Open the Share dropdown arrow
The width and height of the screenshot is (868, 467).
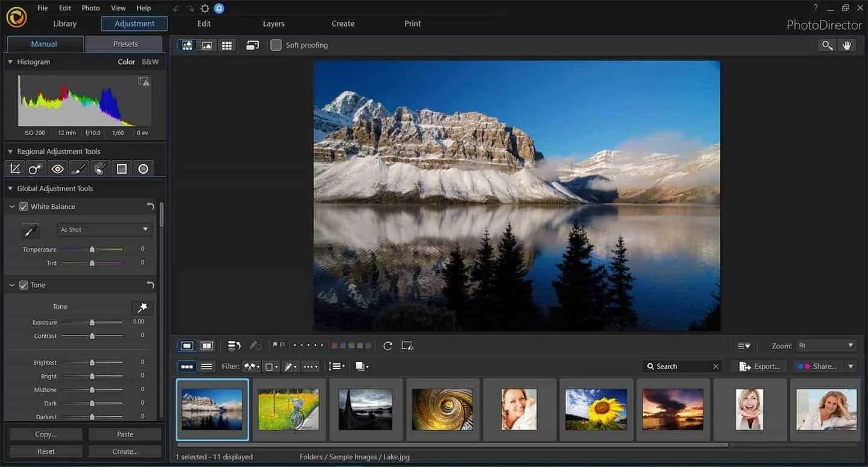coord(851,366)
